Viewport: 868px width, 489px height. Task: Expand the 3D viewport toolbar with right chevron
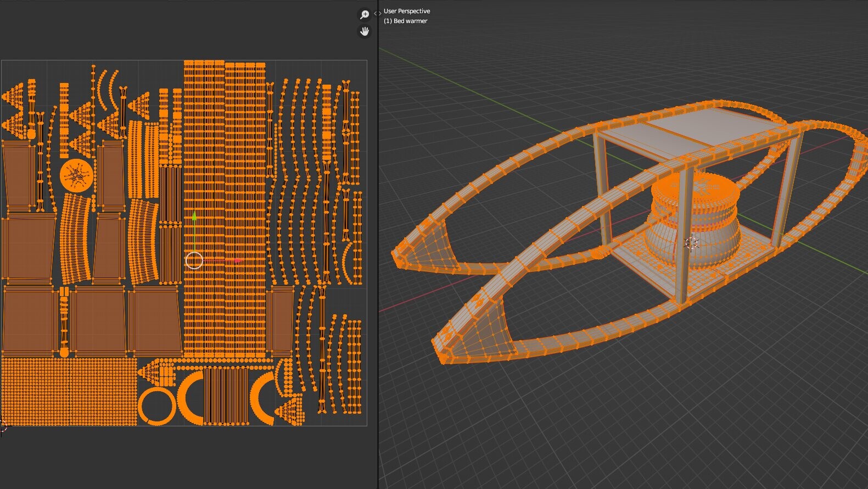pos(379,14)
